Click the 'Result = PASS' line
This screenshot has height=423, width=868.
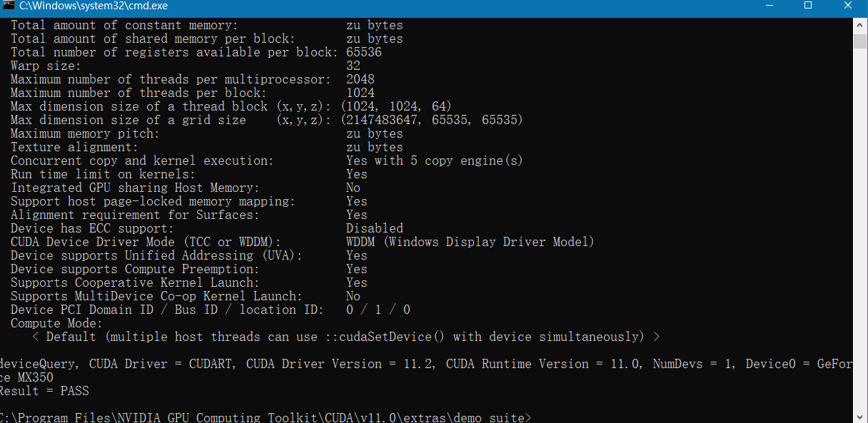click(x=44, y=391)
